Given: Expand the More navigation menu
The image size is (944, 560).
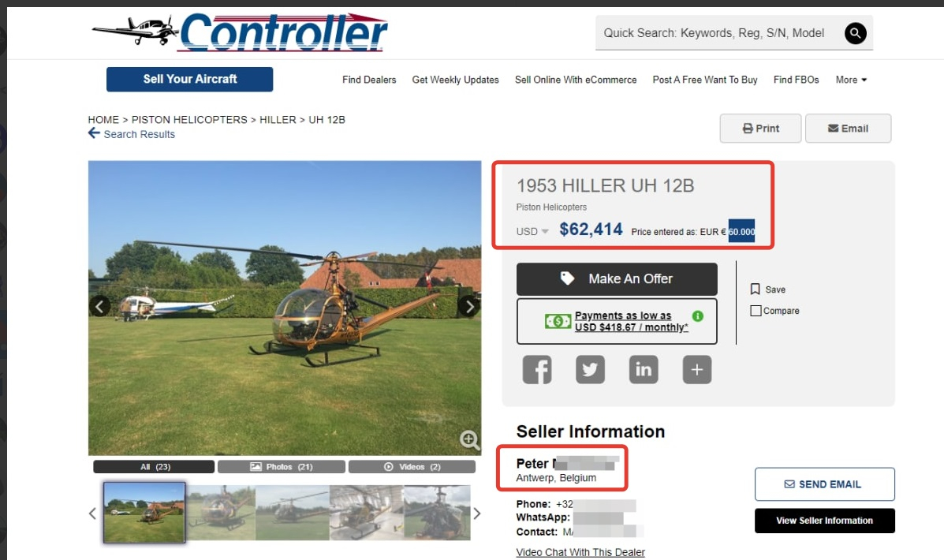Looking at the screenshot, I should click(851, 80).
